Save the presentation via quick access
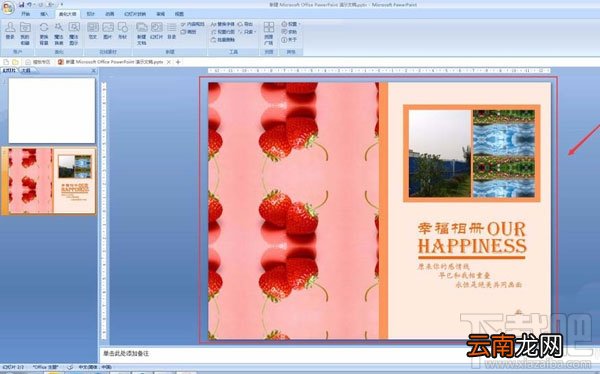Viewport: 600px width, 374px height. click(21, 5)
